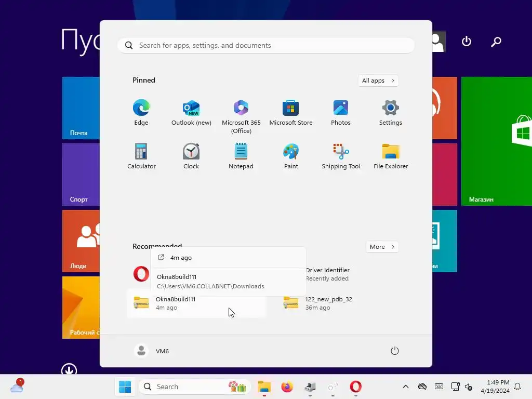532x399 pixels.
Task: Click the OneDrive cloud tray icon
Action: 422,387
